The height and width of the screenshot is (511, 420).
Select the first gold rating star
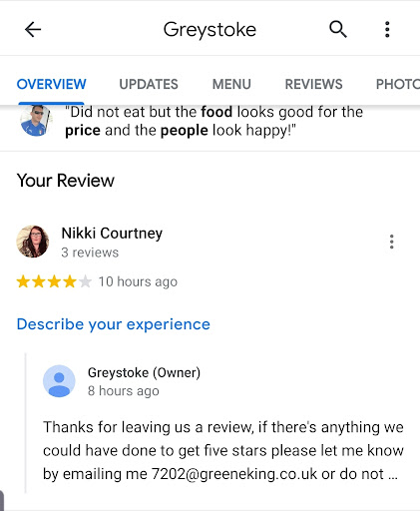pos(23,281)
